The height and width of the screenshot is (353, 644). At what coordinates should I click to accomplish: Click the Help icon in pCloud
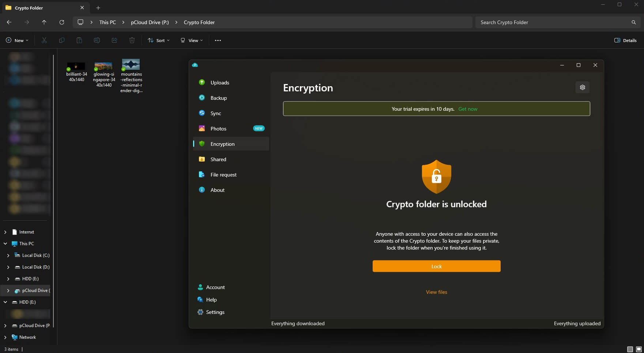pos(200,299)
